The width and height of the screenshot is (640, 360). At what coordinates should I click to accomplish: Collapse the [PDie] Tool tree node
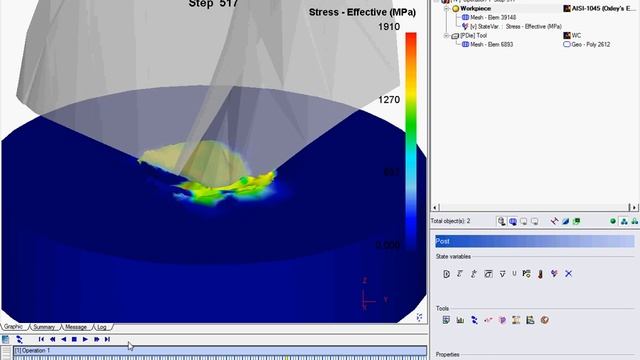point(447,36)
